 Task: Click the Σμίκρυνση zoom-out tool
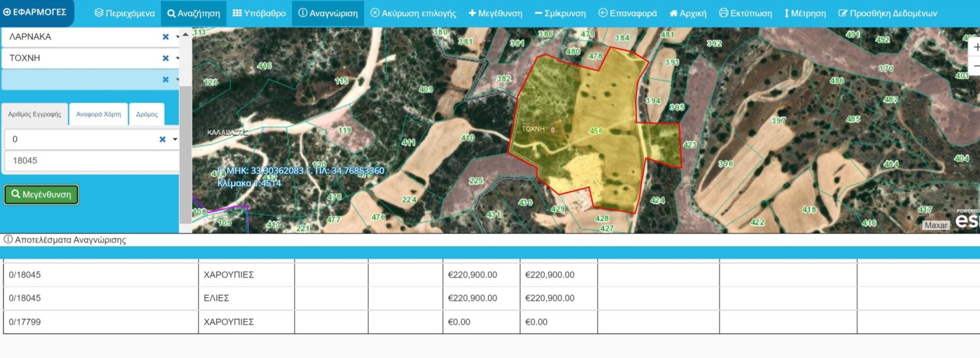tap(560, 13)
